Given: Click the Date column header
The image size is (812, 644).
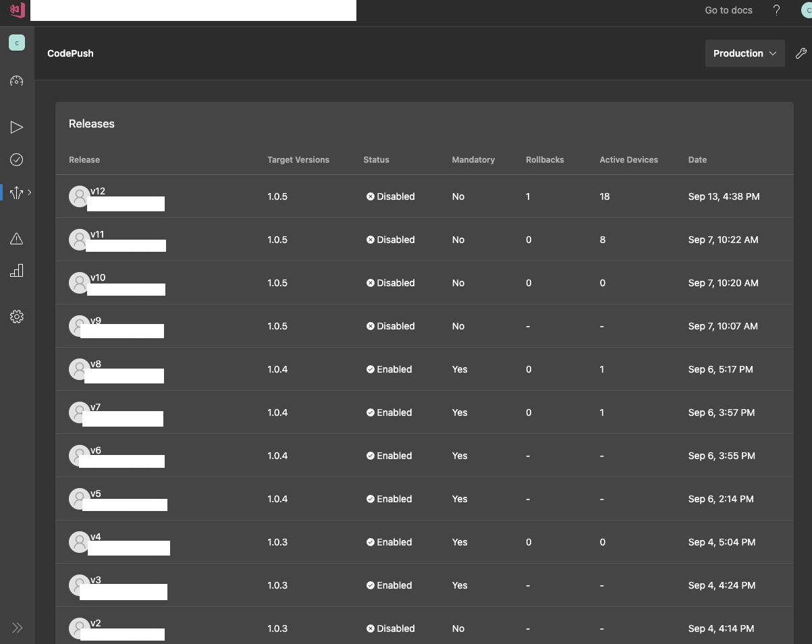Looking at the screenshot, I should 697,160.
